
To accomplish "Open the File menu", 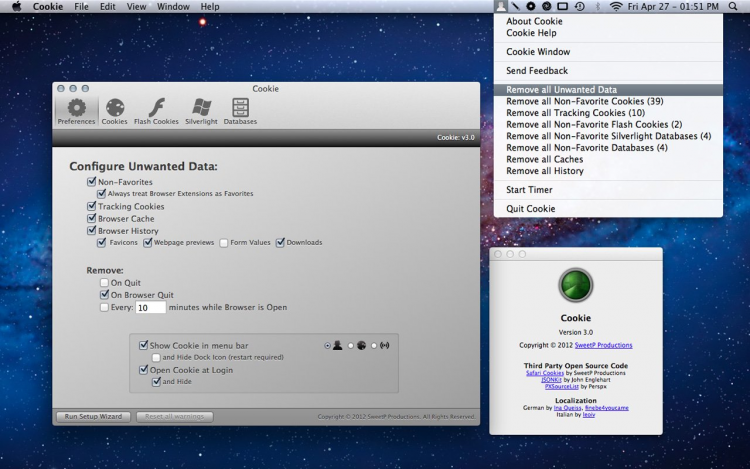I will [81, 6].
